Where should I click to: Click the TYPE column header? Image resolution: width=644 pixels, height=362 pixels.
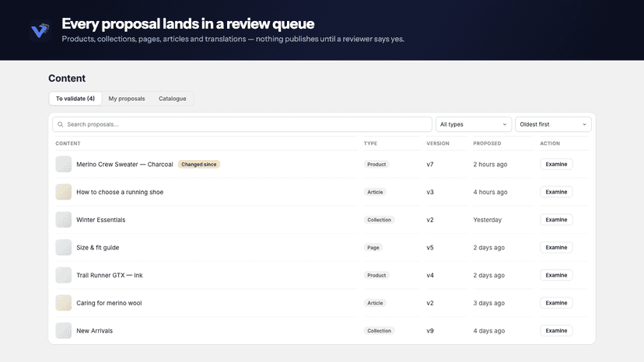(x=370, y=144)
